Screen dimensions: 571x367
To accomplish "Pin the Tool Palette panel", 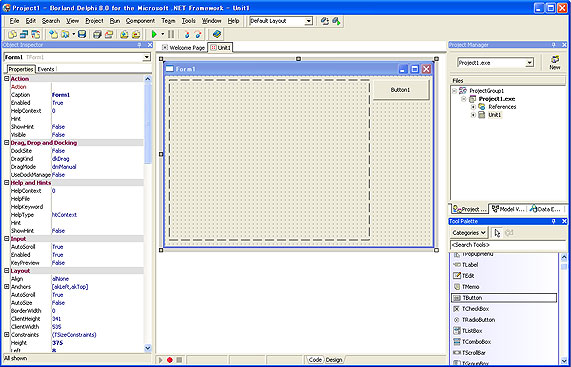I will 554,221.
